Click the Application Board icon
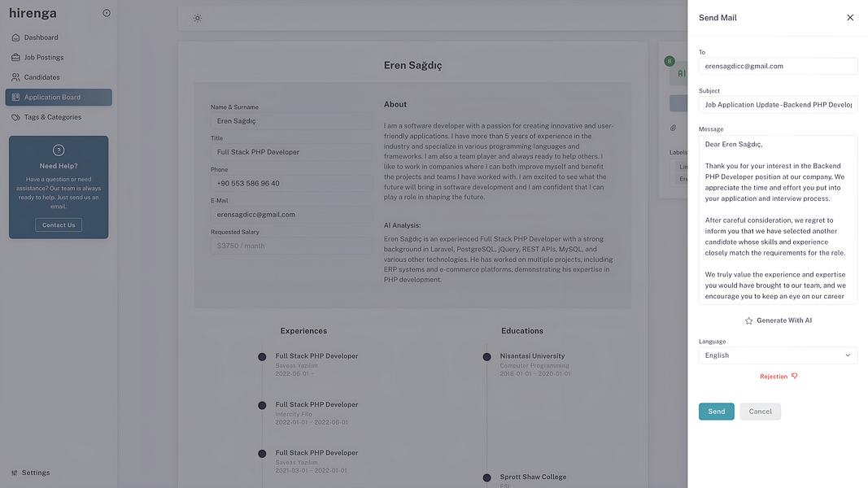Screen dimensions: 868x488 (x=15, y=98)
